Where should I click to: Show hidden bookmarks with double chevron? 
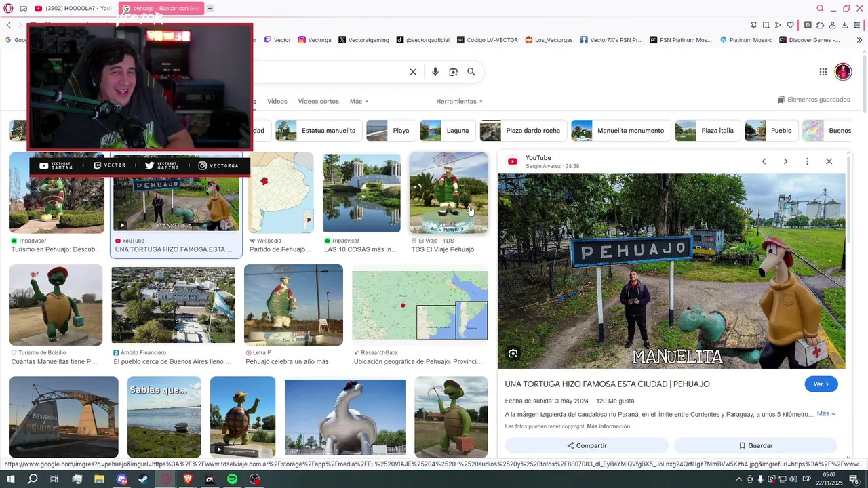coord(859,40)
